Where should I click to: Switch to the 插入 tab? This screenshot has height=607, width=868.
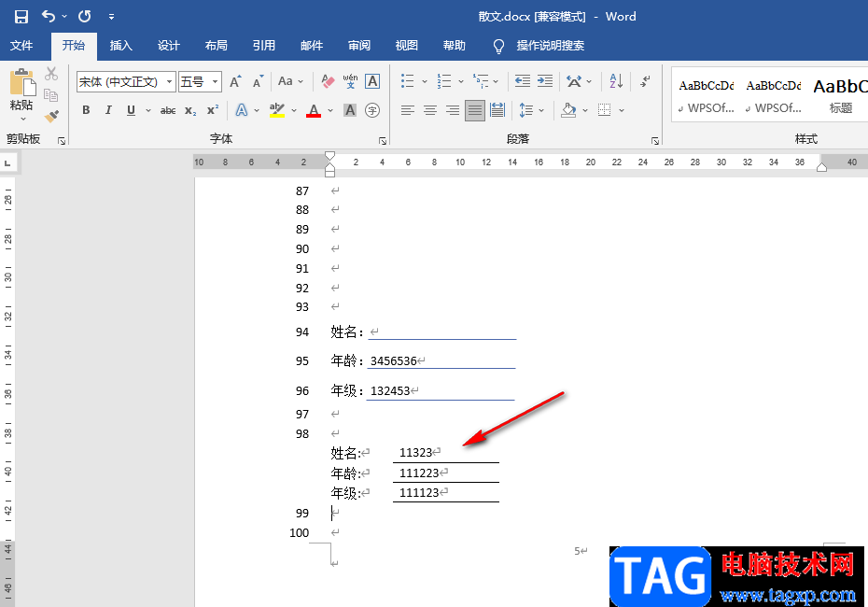point(120,46)
